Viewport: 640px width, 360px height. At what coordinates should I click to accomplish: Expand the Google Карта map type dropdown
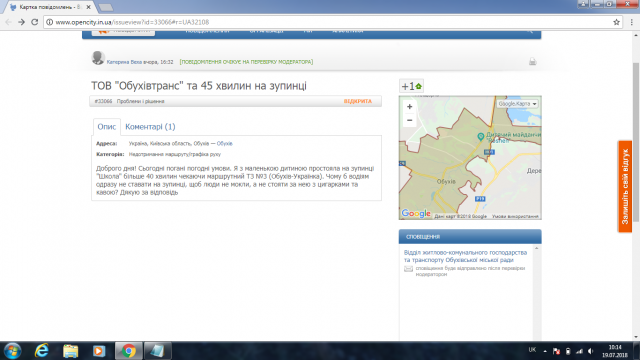pyautogui.click(x=517, y=104)
